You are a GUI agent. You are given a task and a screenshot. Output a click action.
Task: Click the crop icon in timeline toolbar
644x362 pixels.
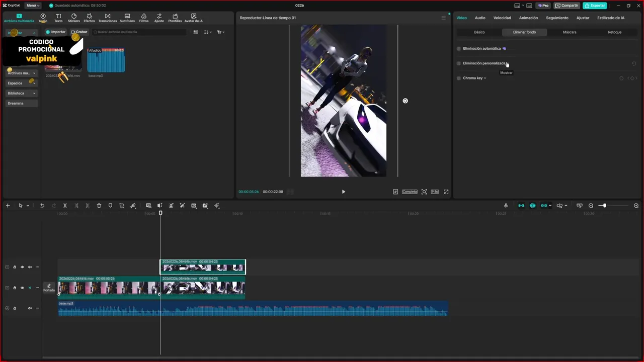[x=122, y=206]
